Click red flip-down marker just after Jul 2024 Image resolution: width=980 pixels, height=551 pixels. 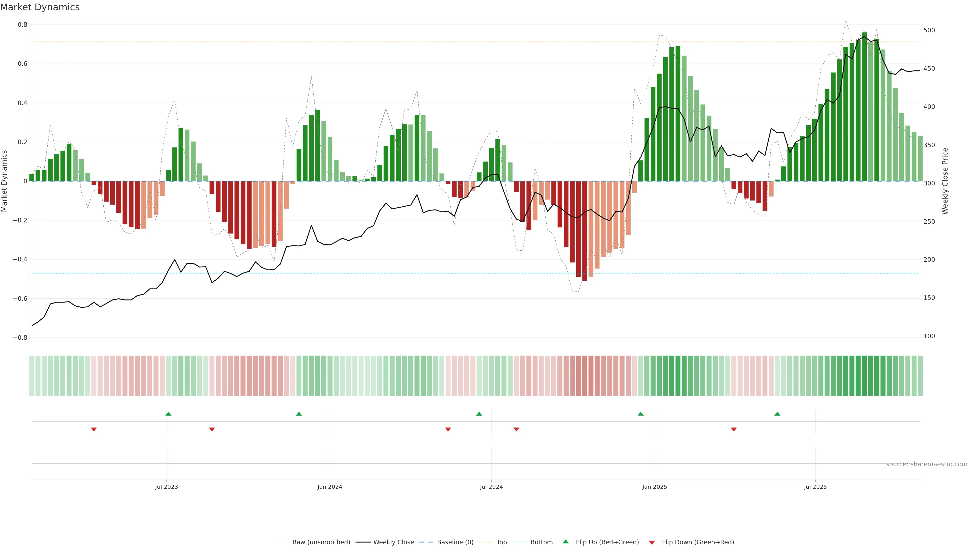click(x=516, y=429)
